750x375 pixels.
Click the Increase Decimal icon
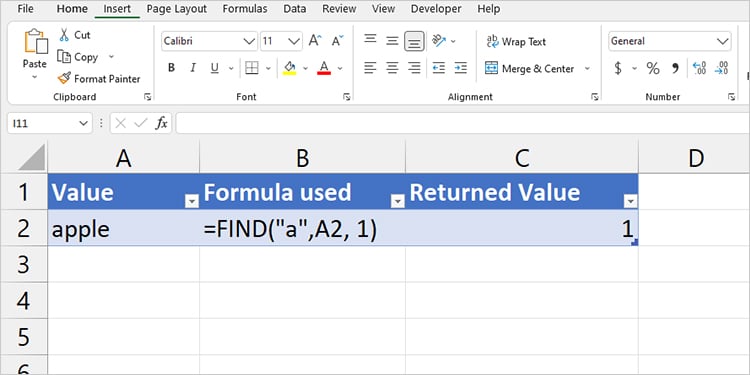(699, 68)
